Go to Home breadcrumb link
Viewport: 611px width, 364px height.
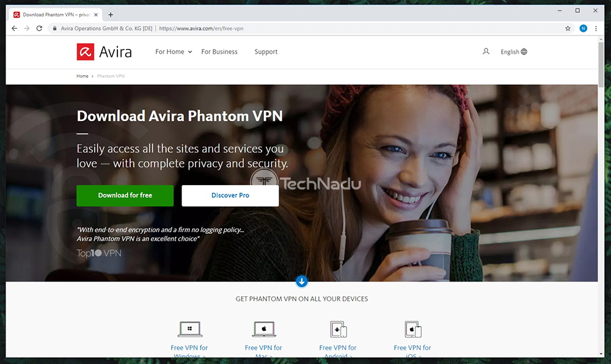(82, 76)
